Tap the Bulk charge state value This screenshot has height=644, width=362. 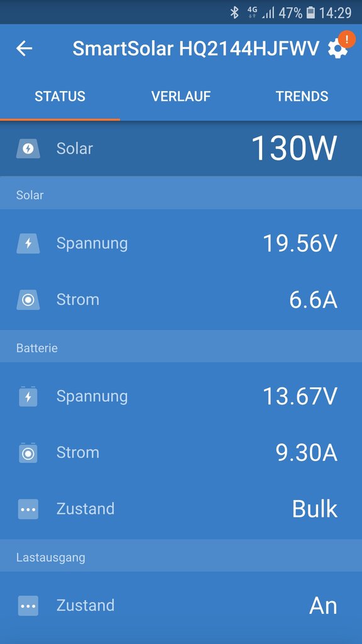(315, 509)
